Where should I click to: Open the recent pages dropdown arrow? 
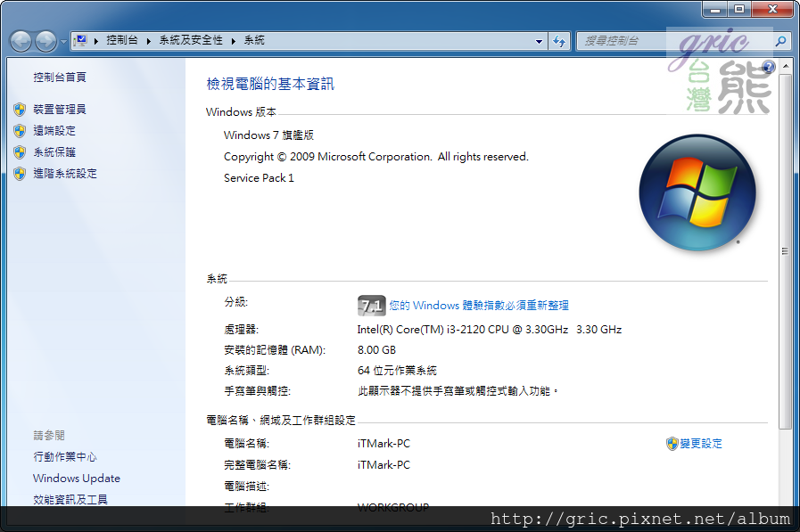pos(63,41)
